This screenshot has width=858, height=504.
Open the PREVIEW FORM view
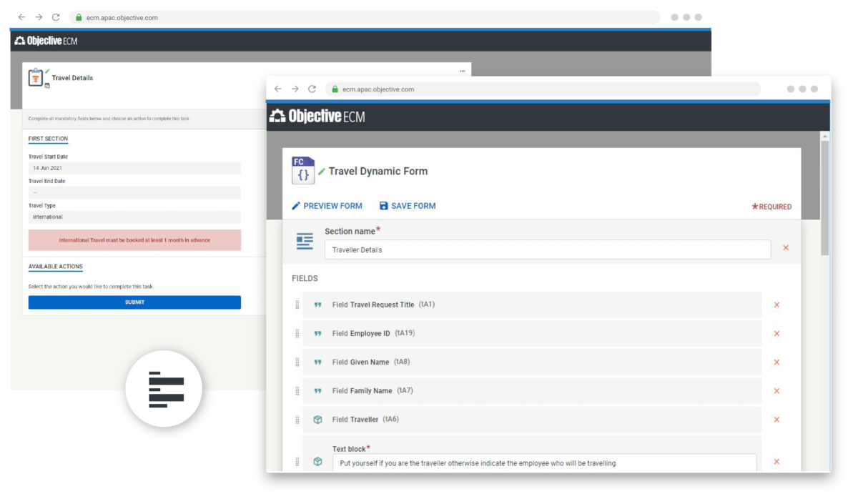click(327, 206)
